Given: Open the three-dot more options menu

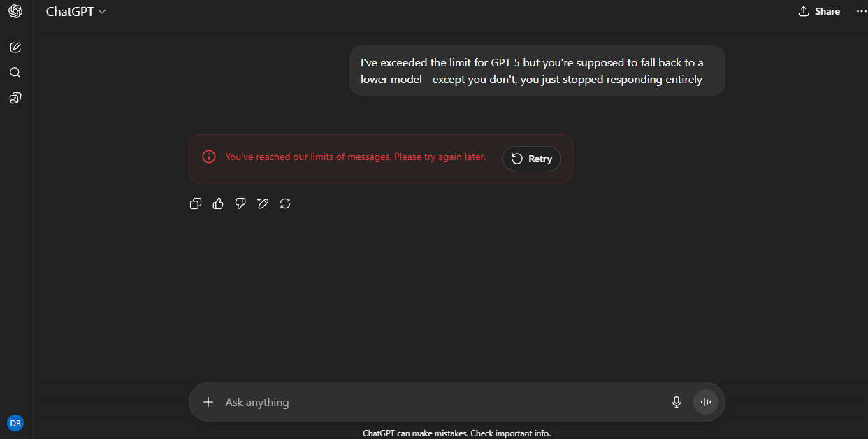Looking at the screenshot, I should (x=861, y=11).
